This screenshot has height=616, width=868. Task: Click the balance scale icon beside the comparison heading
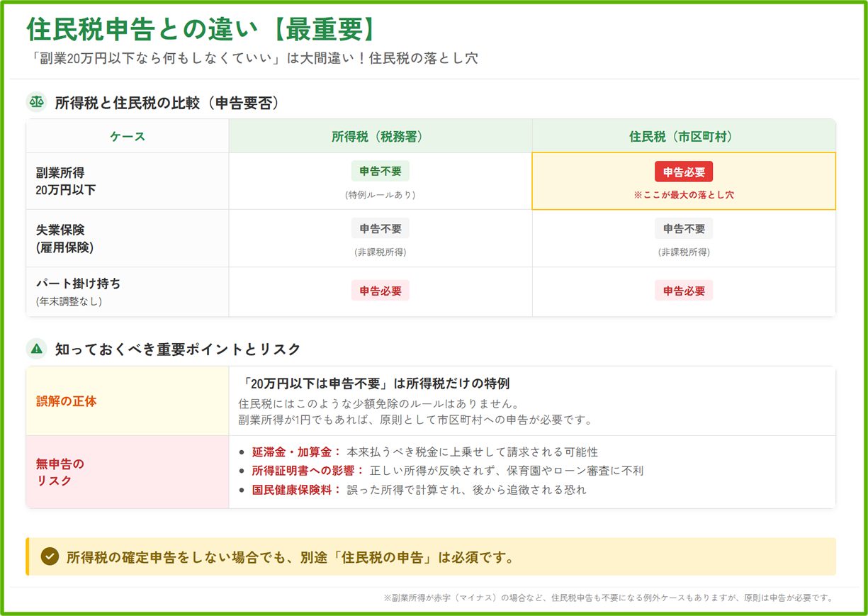36,103
